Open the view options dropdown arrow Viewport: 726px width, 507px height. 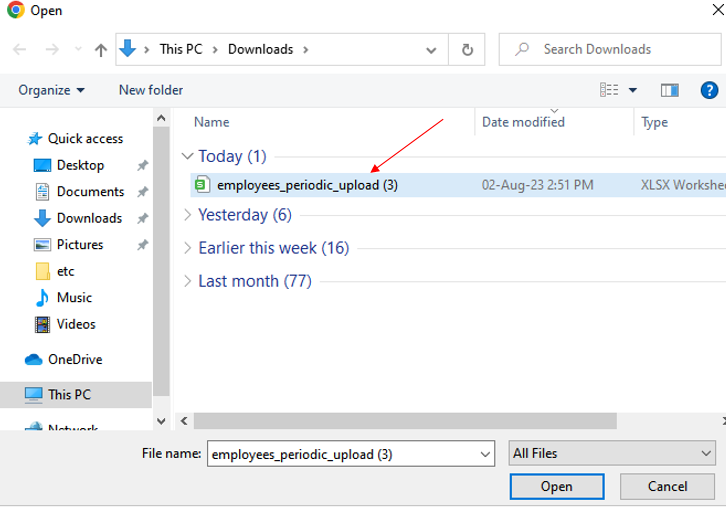tap(633, 90)
